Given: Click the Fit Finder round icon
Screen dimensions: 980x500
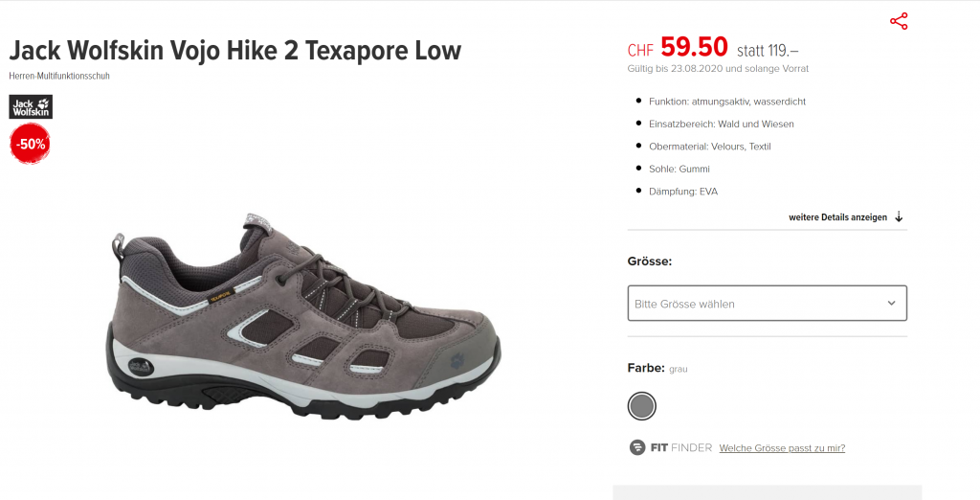Looking at the screenshot, I should 637,447.
